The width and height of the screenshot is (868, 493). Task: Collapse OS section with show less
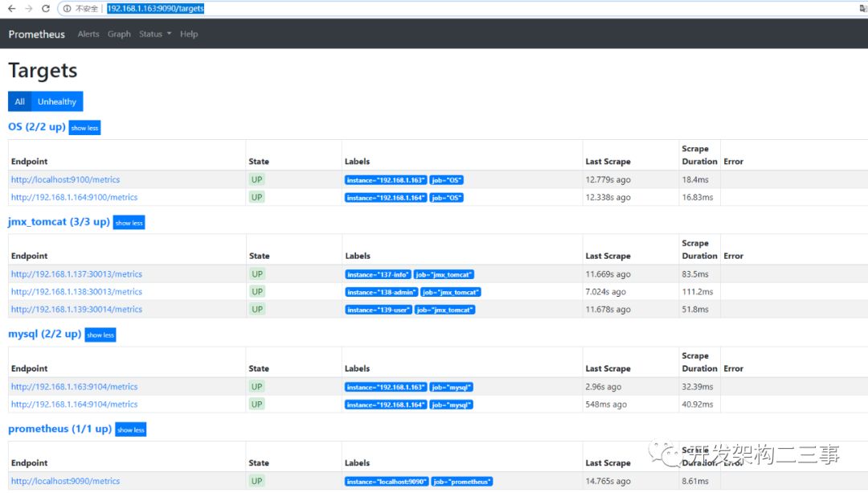[x=84, y=127]
